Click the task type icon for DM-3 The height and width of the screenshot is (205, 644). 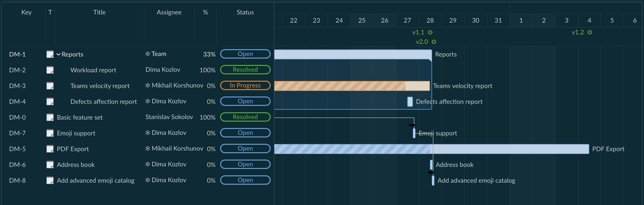[50, 86]
